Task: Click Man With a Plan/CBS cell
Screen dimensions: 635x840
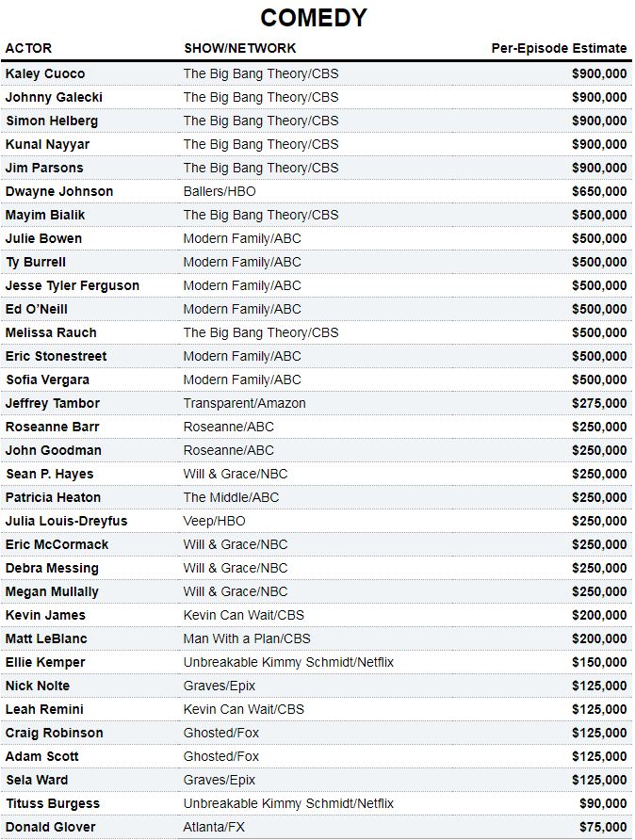Action: tap(247, 638)
